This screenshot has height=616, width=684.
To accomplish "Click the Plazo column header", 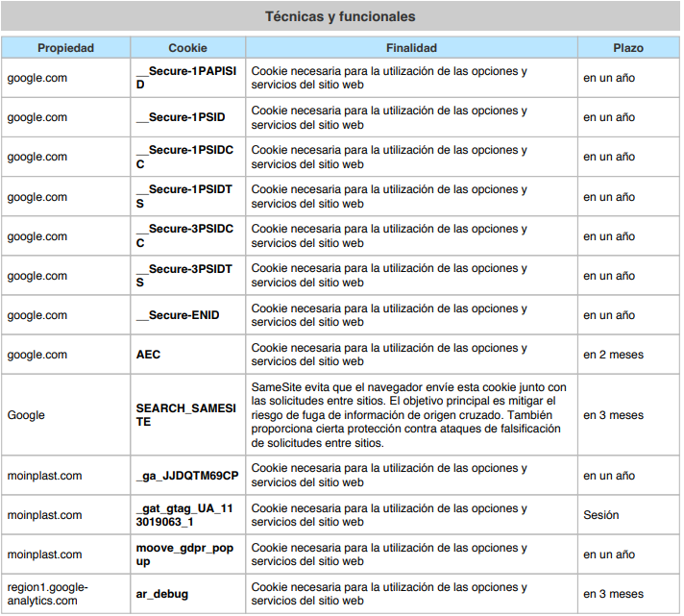I will pyautogui.click(x=628, y=48).
